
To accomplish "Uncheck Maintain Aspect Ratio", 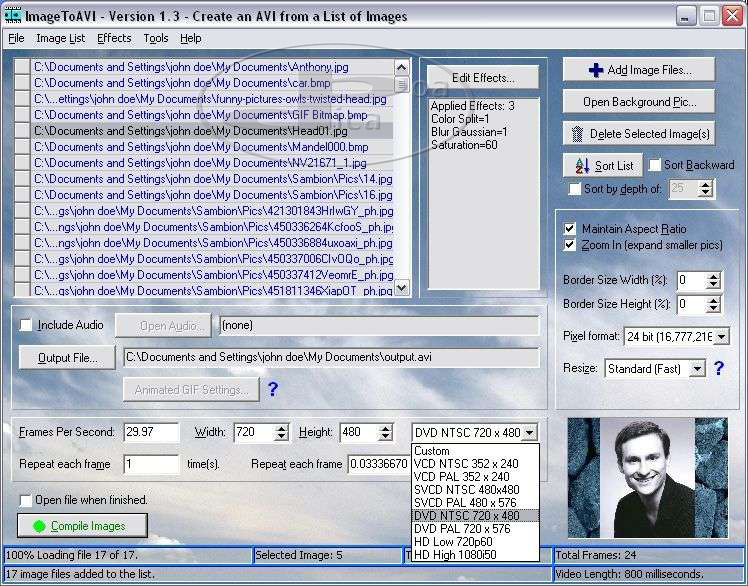I will pos(570,229).
